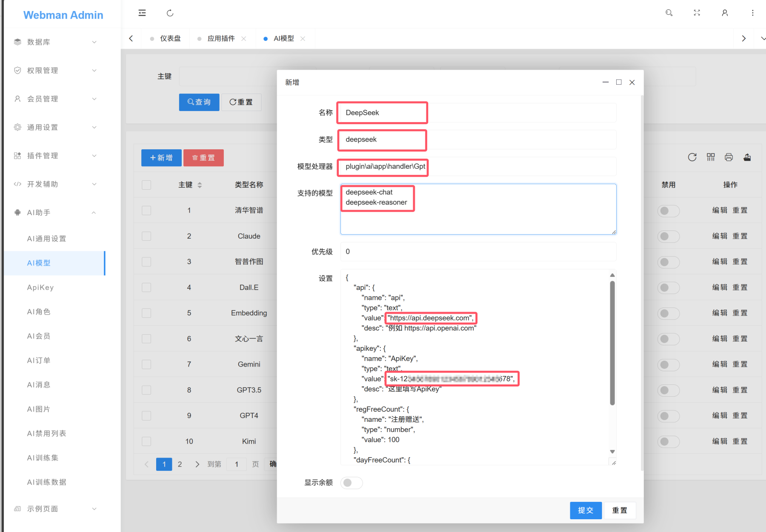This screenshot has width=766, height=532.
Task: Click the AI助手 android icon
Action: [x=17, y=212]
